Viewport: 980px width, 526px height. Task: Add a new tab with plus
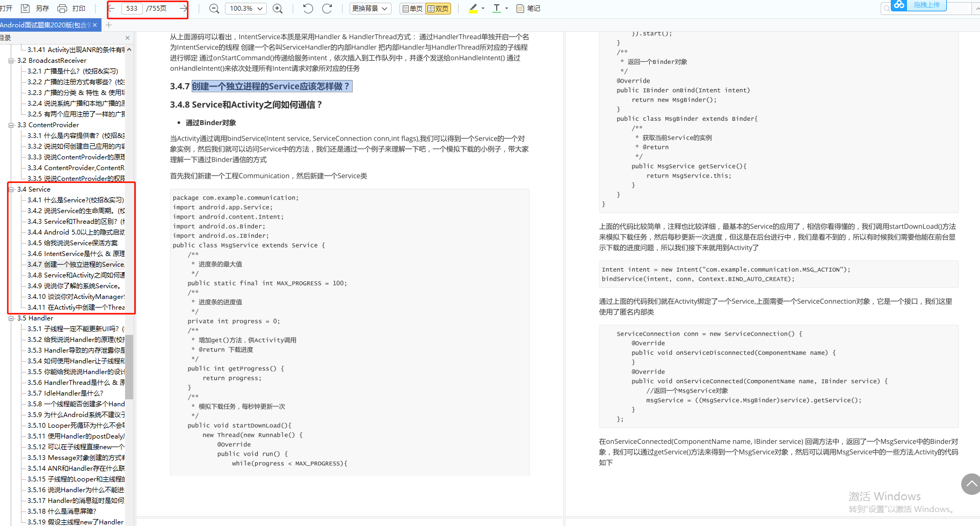click(x=109, y=25)
